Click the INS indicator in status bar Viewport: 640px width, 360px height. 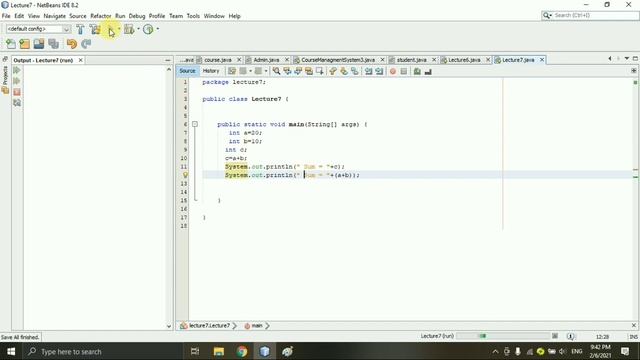633,337
